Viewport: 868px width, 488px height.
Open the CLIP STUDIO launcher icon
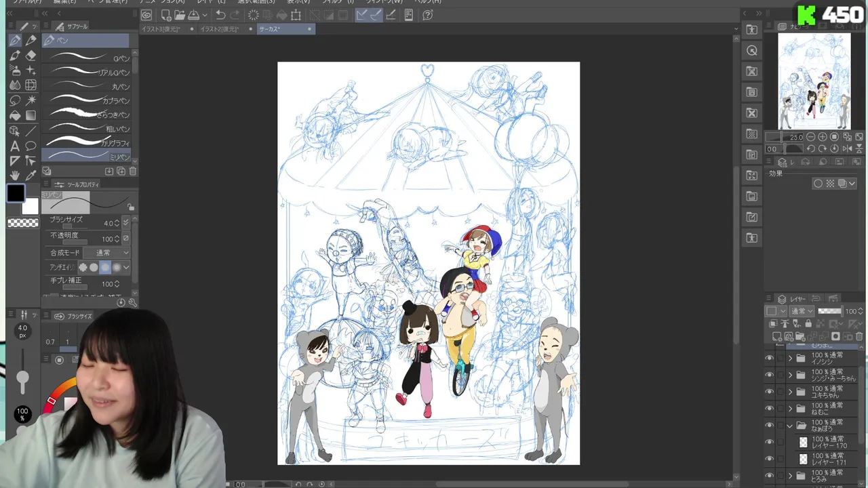[146, 15]
